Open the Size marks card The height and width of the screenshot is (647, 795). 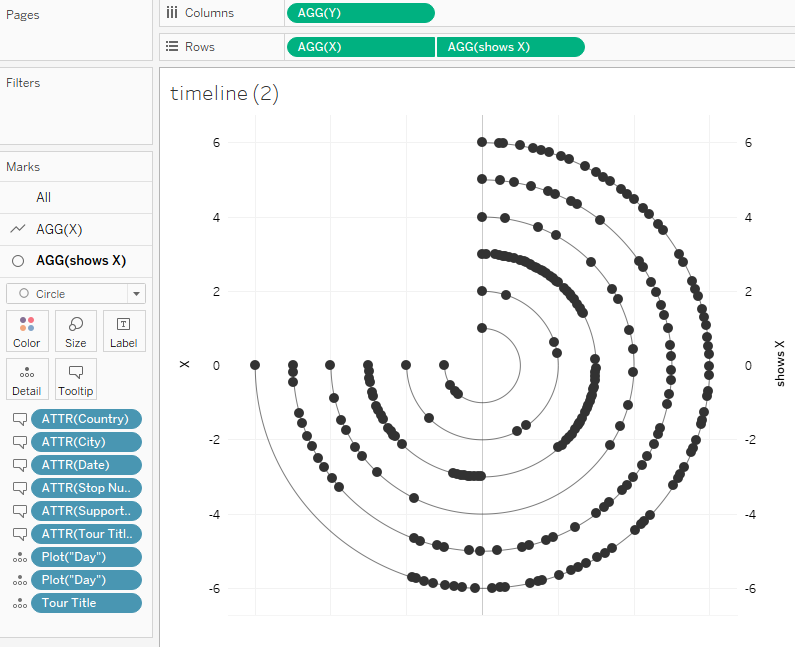(75, 330)
